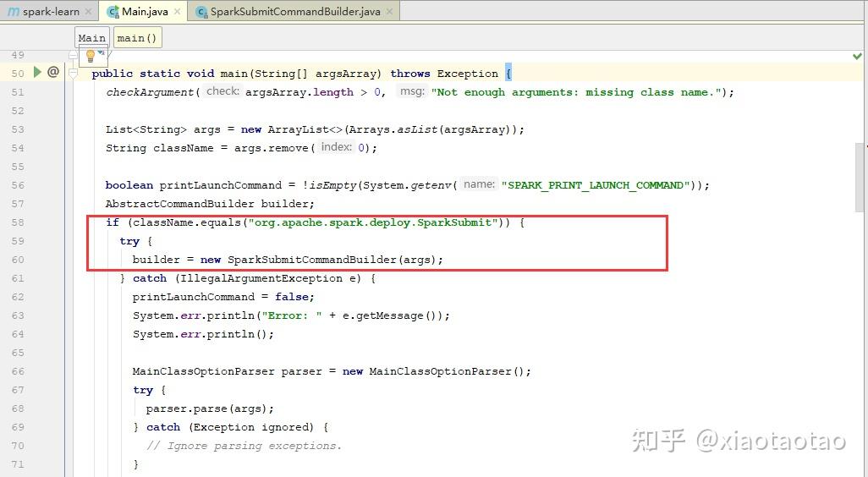Click the @ annotation gutter icon
Image resolution: width=868 pixels, height=477 pixels.
(53, 72)
